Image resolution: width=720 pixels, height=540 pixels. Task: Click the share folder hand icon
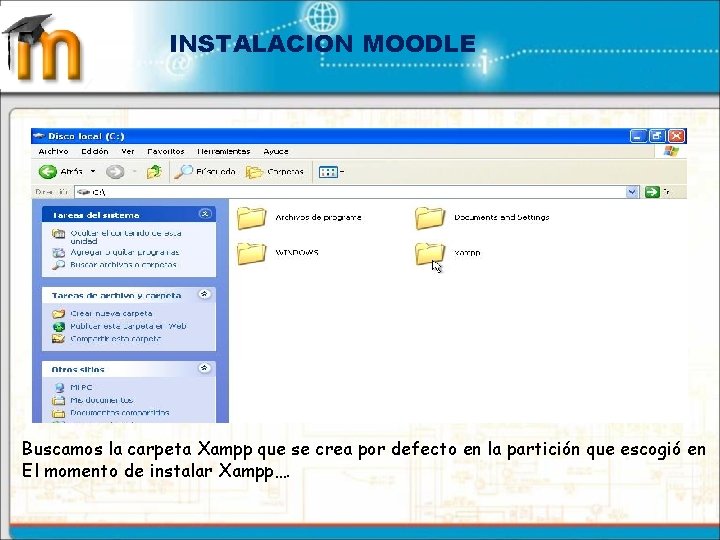click(x=58, y=339)
